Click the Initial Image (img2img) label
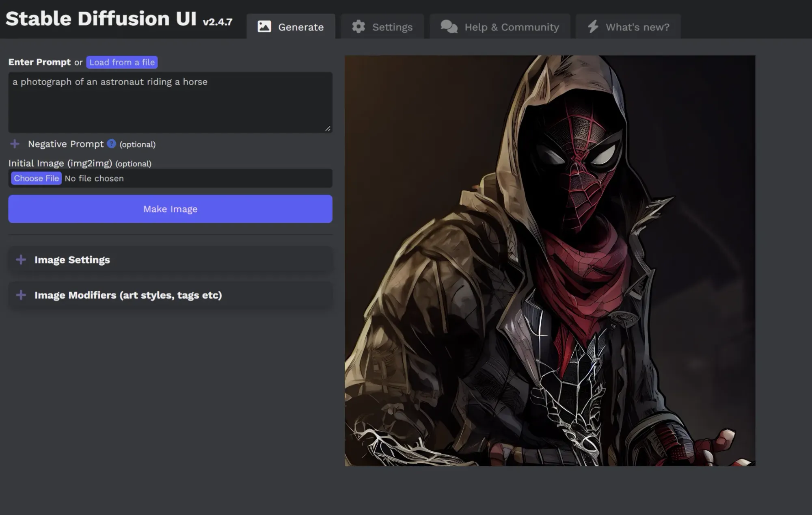The height and width of the screenshot is (515, 812). tap(60, 163)
